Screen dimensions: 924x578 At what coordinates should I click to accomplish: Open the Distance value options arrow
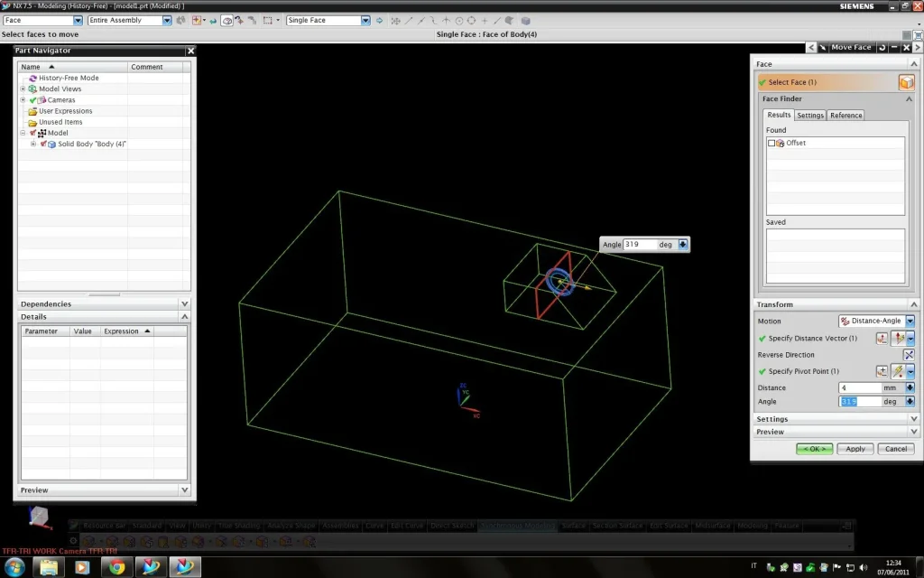(910, 387)
